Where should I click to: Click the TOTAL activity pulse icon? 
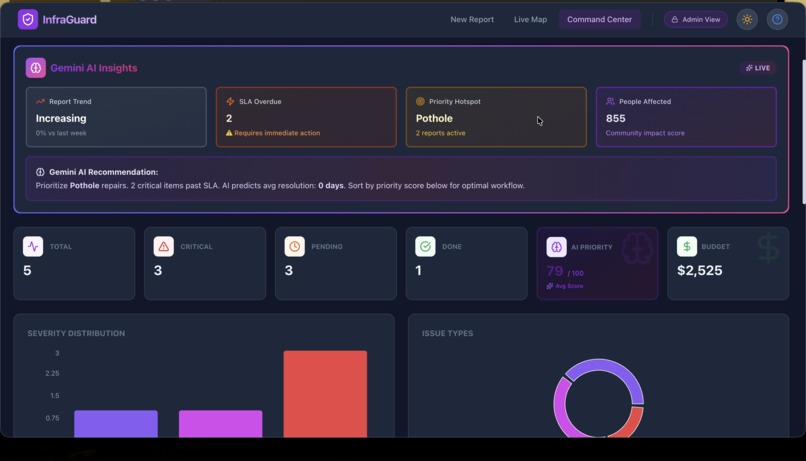click(33, 247)
